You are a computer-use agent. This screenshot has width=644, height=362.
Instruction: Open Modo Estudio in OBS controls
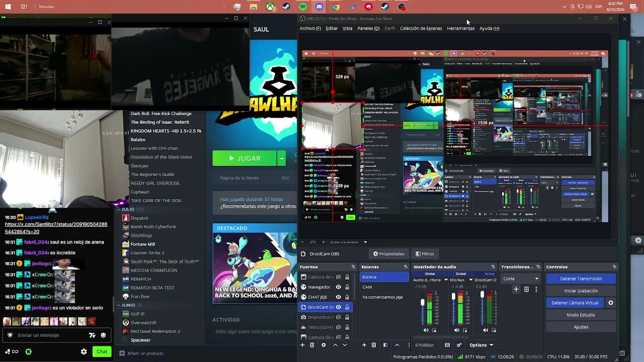point(581,315)
